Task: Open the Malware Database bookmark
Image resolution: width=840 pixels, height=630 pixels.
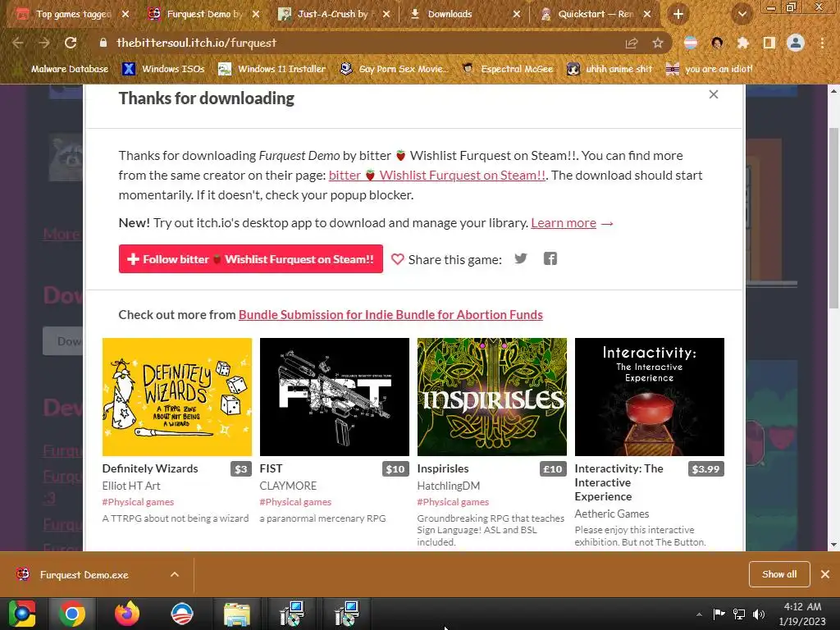Action: coord(62,69)
